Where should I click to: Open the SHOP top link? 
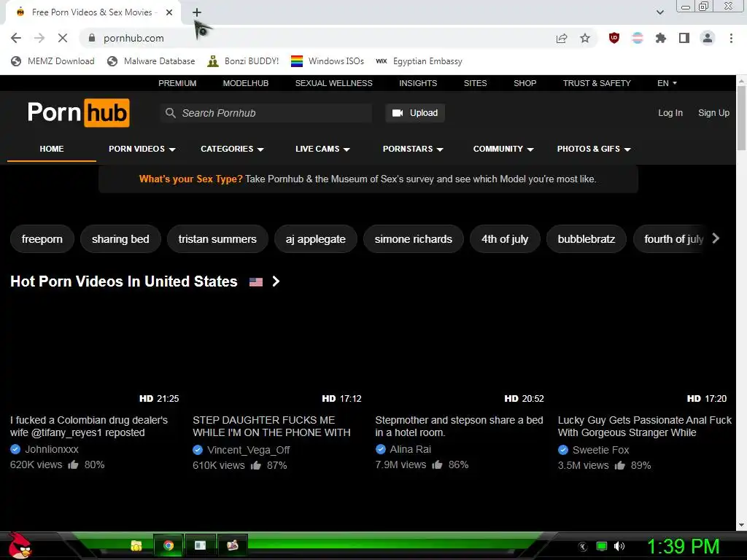[525, 83]
